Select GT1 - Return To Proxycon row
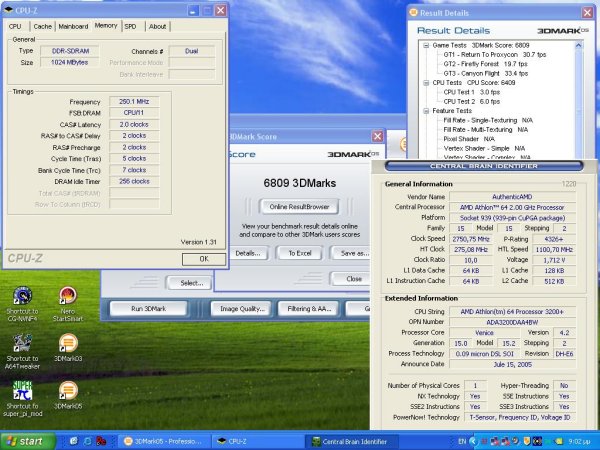 (x=495, y=55)
